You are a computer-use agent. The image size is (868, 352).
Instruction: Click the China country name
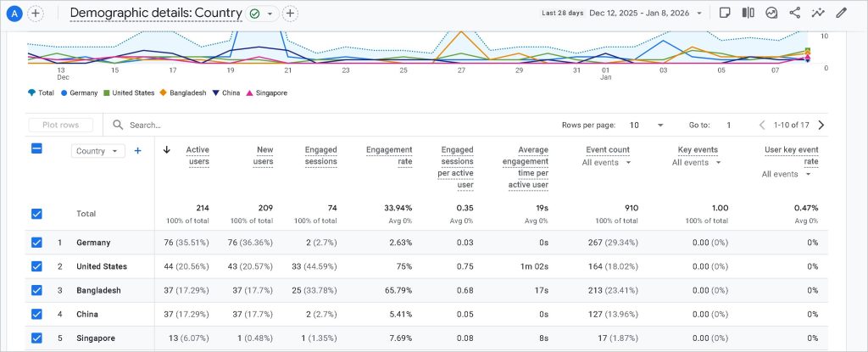tap(87, 314)
